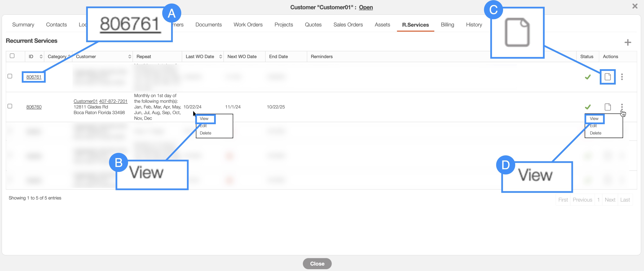Viewport: 644px width, 271px height.
Task: Click green status checkmark for 806760
Action: (x=588, y=107)
